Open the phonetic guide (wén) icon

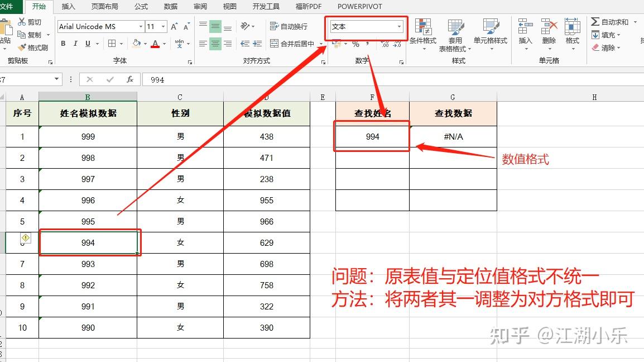pos(179,43)
